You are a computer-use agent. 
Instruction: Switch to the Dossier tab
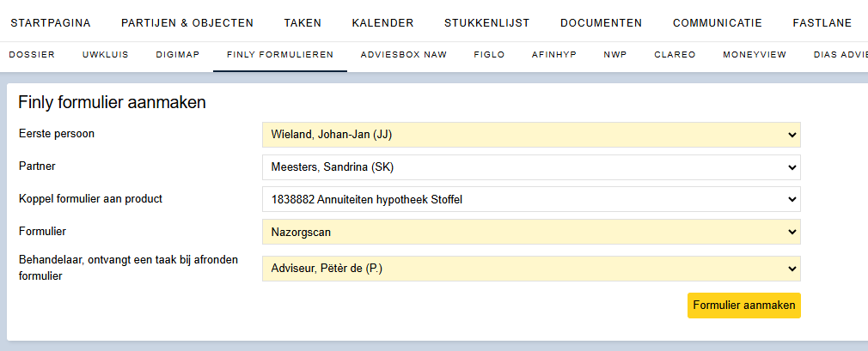tap(32, 55)
